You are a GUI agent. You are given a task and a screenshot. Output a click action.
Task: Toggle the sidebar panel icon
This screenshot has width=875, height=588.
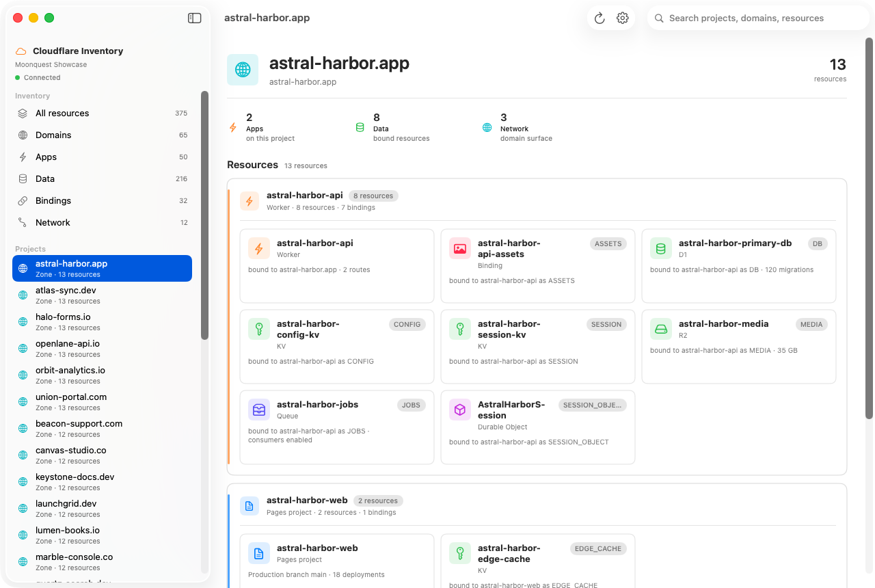click(195, 18)
